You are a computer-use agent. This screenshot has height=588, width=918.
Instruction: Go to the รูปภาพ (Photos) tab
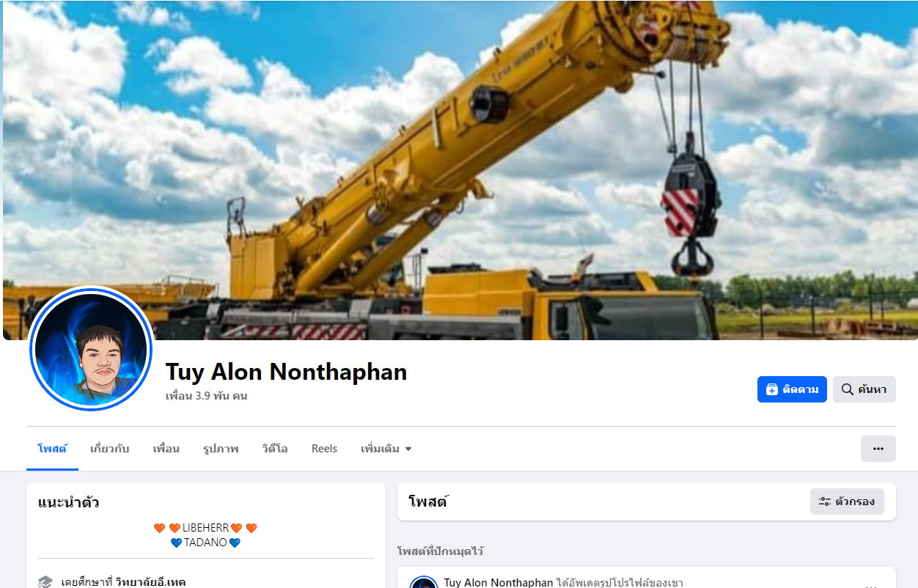221,449
